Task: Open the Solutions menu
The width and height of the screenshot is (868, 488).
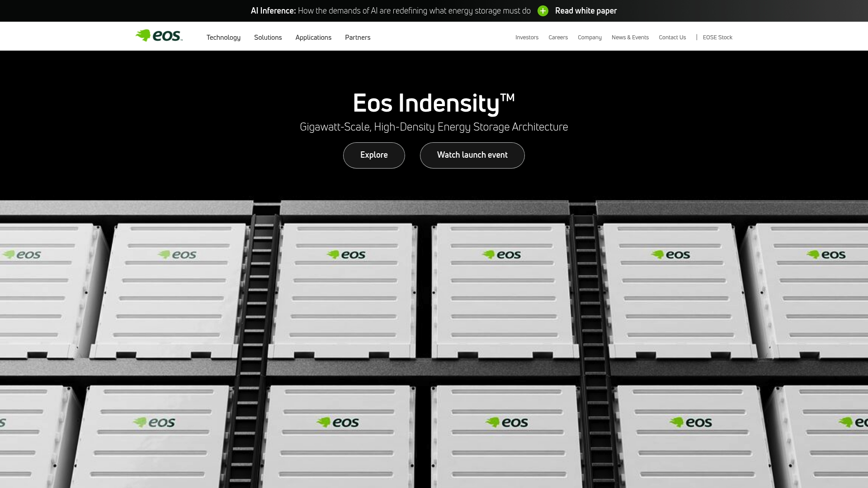Action: point(268,38)
